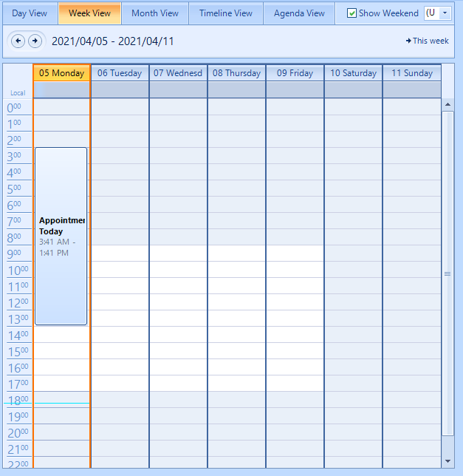
Task: Go to next week with forward arrow
Action: pos(35,41)
